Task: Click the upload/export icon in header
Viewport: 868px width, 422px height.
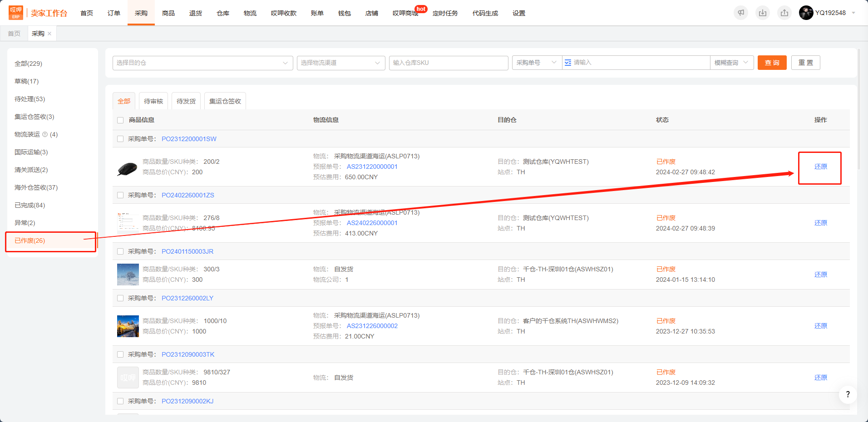Action: pyautogui.click(x=784, y=13)
